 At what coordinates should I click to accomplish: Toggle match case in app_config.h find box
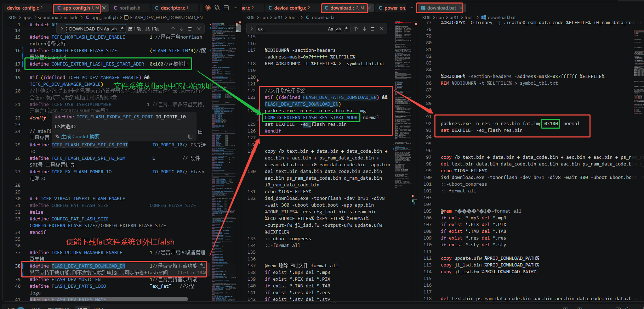pos(107,29)
